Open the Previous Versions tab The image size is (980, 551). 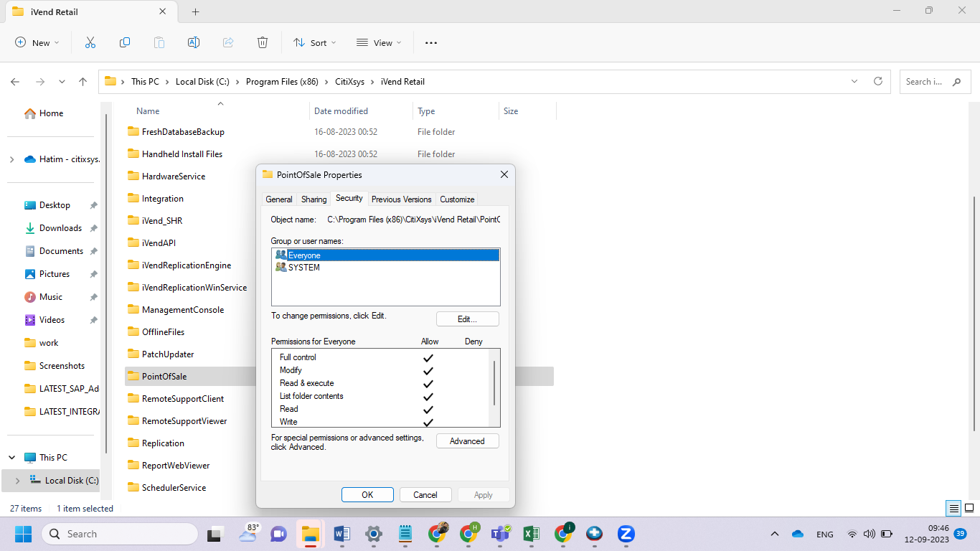click(x=402, y=199)
